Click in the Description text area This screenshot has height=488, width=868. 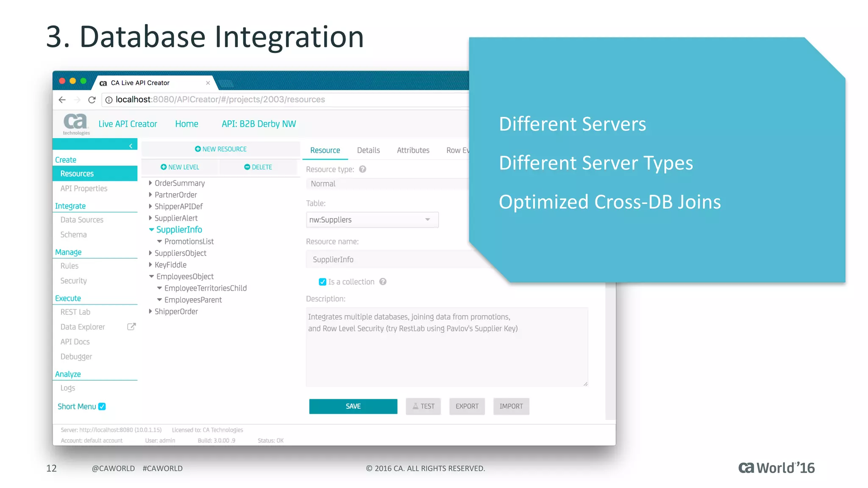point(447,347)
